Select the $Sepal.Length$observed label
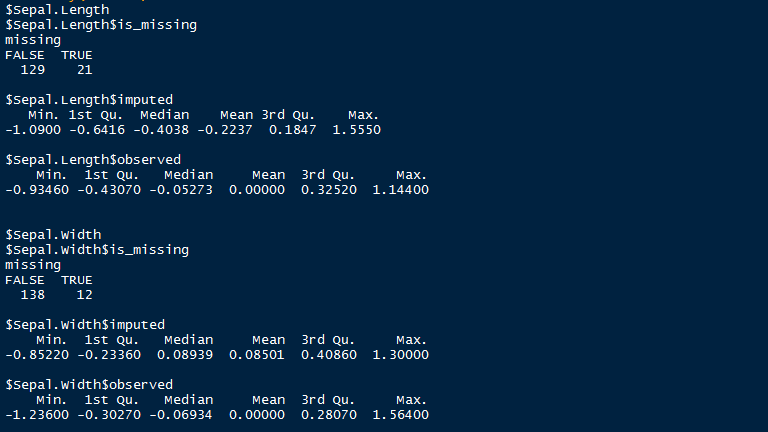Viewport: 768px width, 432px height. point(93,159)
